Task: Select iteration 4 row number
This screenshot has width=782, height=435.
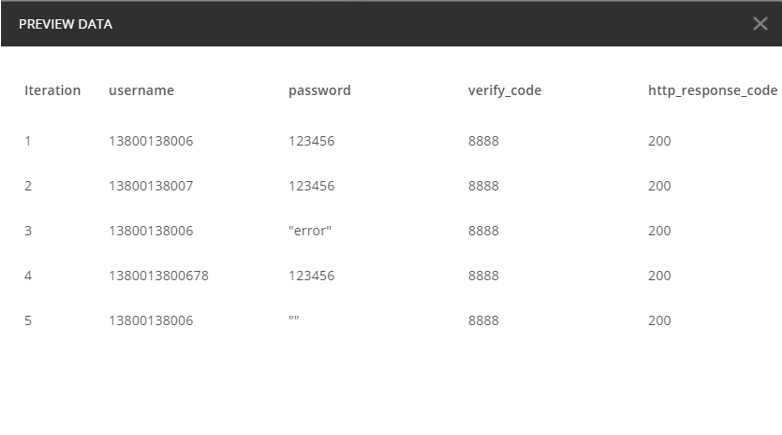Action: (x=29, y=276)
